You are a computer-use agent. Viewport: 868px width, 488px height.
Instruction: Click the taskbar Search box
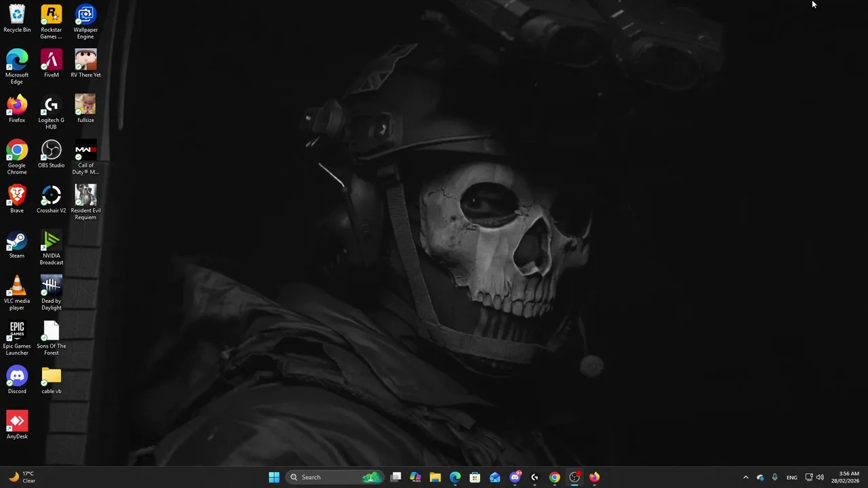click(x=335, y=477)
